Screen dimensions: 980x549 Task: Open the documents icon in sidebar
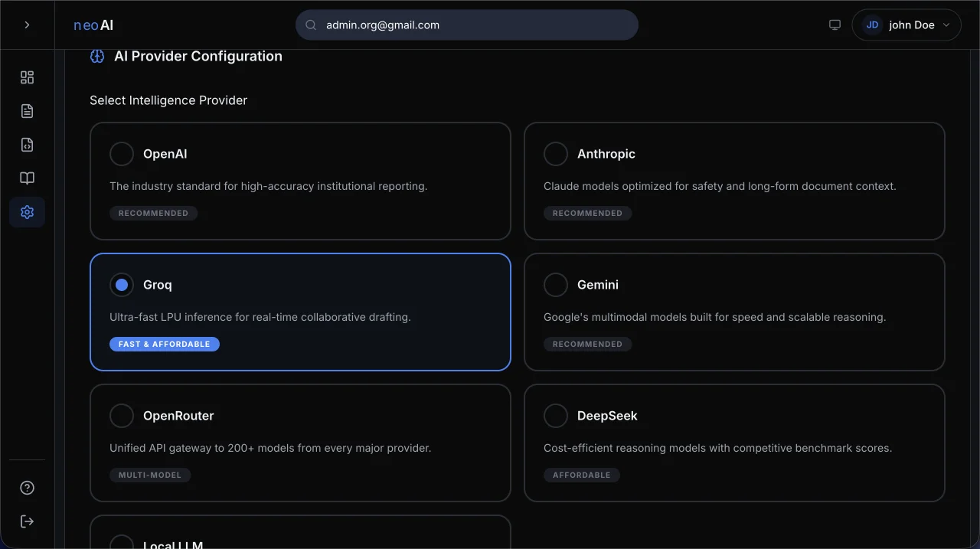tap(27, 111)
